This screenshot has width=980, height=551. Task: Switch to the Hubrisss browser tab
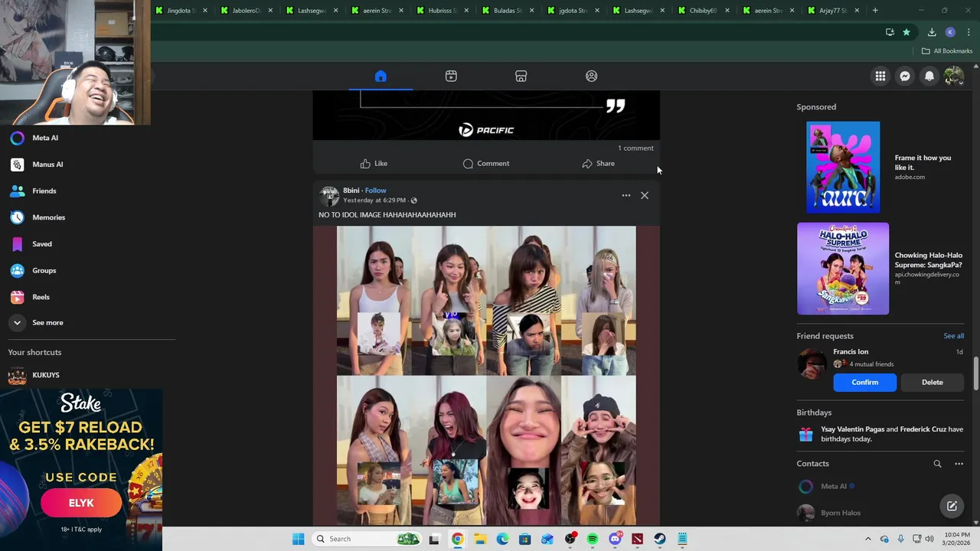pos(442,11)
